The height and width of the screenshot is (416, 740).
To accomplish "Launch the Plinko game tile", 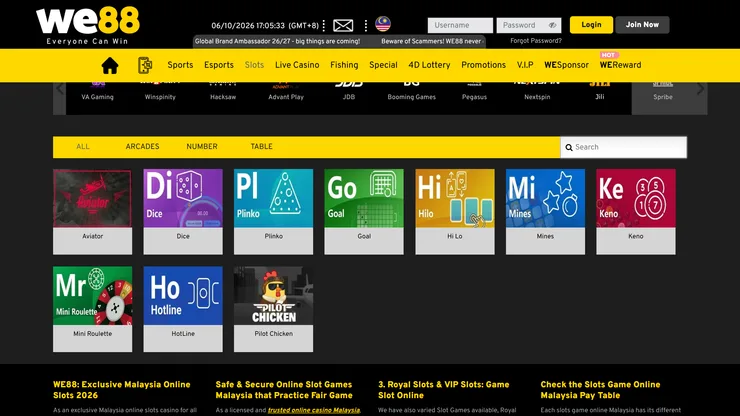I will tap(273, 212).
